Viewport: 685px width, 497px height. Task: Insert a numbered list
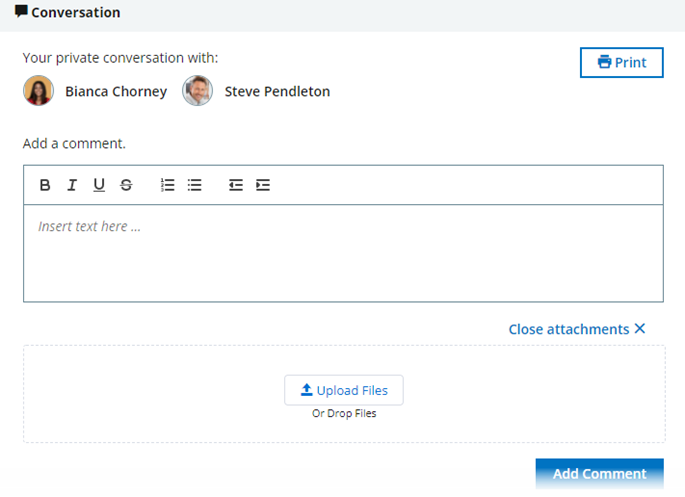pos(168,185)
